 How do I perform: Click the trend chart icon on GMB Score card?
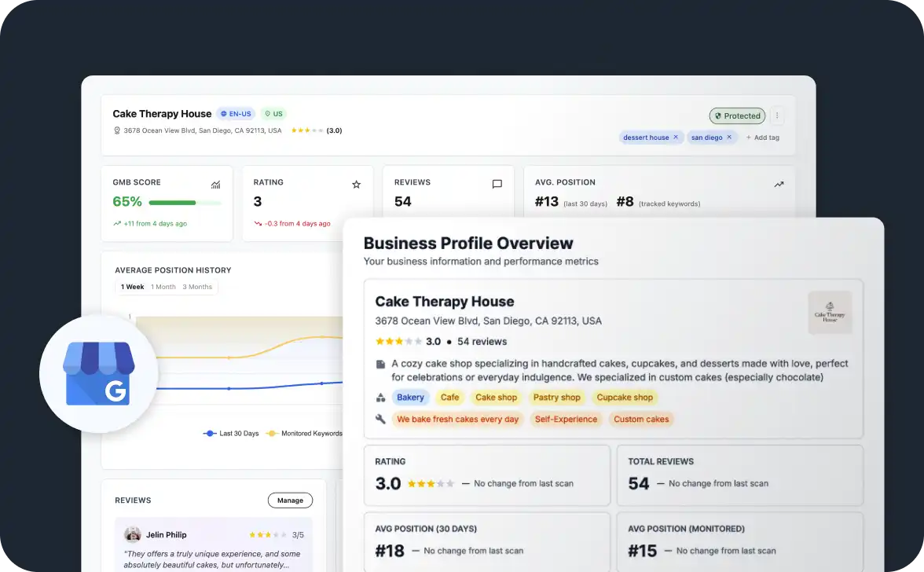[x=216, y=184]
